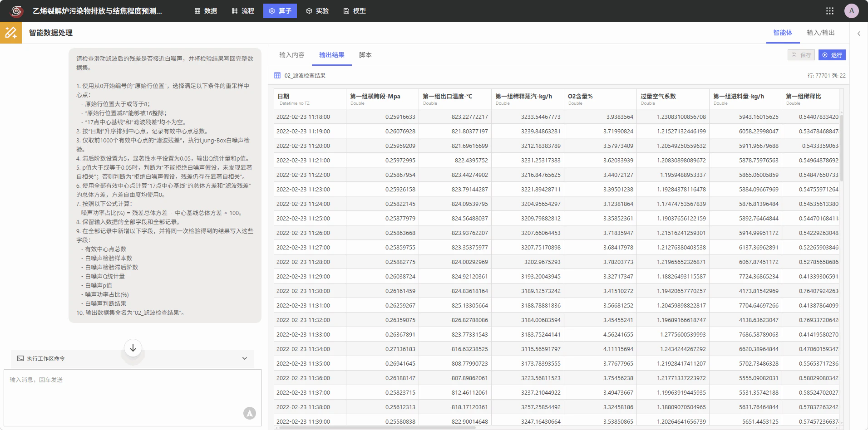Click the terminal icon beside 执行工作区命令
The height and width of the screenshot is (430, 868).
(20, 358)
